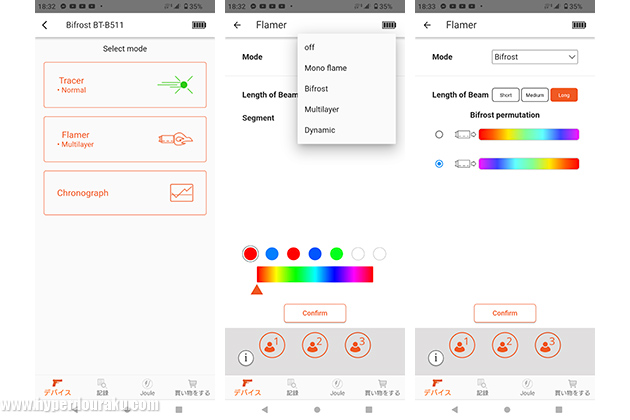
Task: Select the first Bifrost permutation radio button
Action: [x=439, y=134]
